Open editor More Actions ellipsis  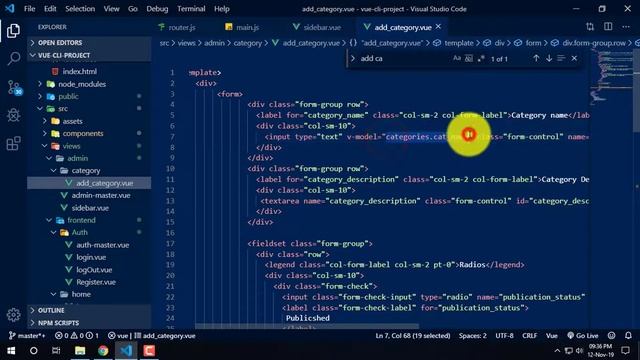626,27
